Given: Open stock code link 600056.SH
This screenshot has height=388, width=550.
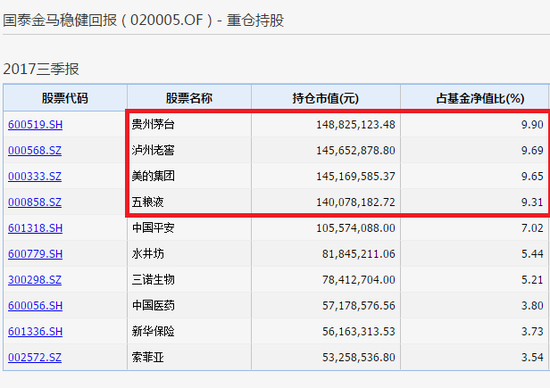Looking at the screenshot, I should (35, 306).
